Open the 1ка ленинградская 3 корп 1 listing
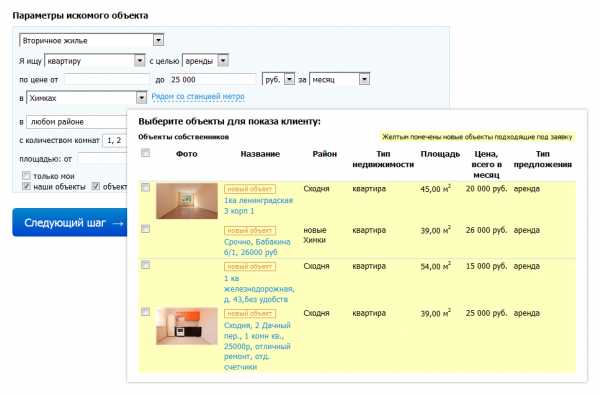The height and width of the screenshot is (395, 600). pyautogui.click(x=258, y=206)
